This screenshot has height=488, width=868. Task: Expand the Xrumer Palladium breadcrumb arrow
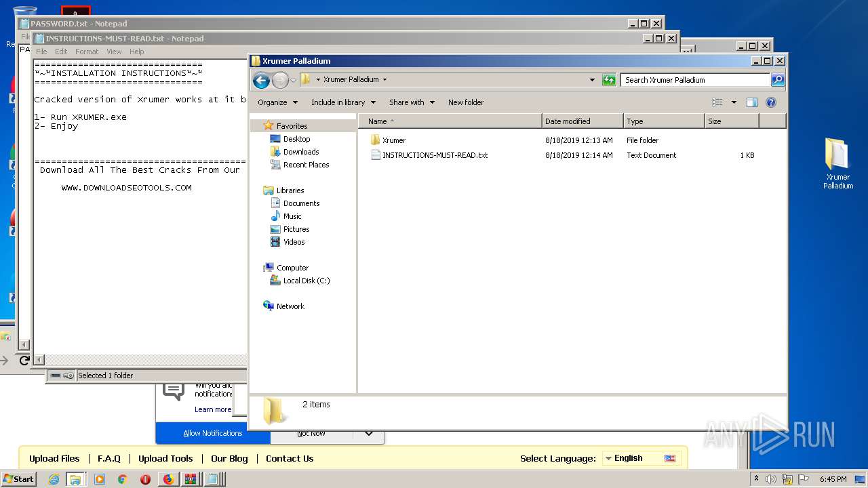click(x=384, y=79)
